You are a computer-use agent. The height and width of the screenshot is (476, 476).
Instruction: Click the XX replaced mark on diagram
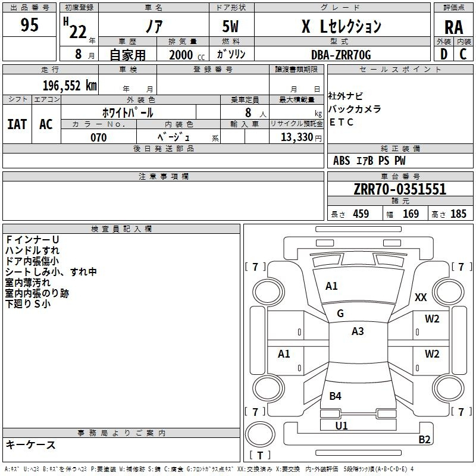421,297
